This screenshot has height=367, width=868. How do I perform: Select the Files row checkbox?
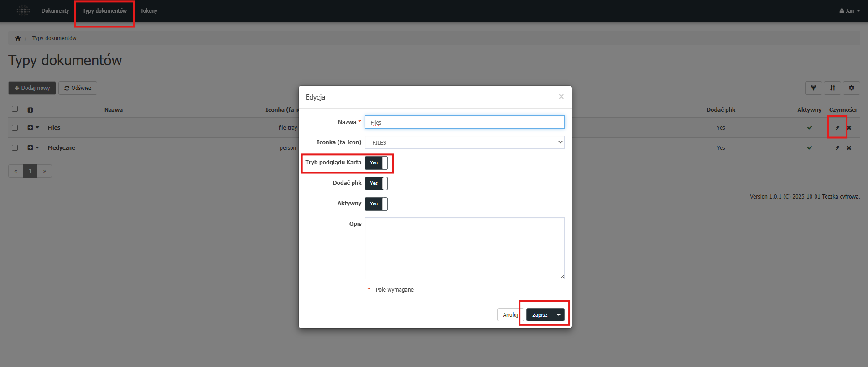[x=15, y=128]
